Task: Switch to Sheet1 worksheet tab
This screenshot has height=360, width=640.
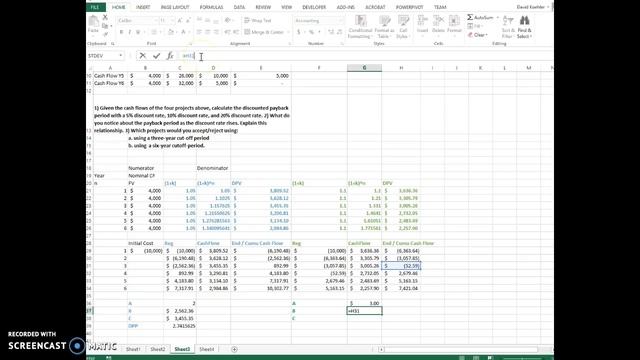Action: (x=133, y=349)
